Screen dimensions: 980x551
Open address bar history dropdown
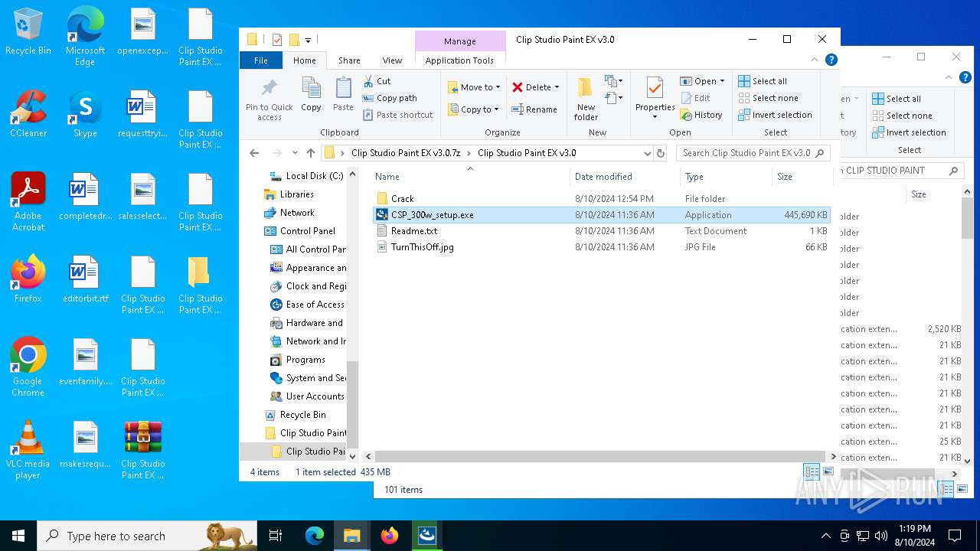tap(648, 153)
